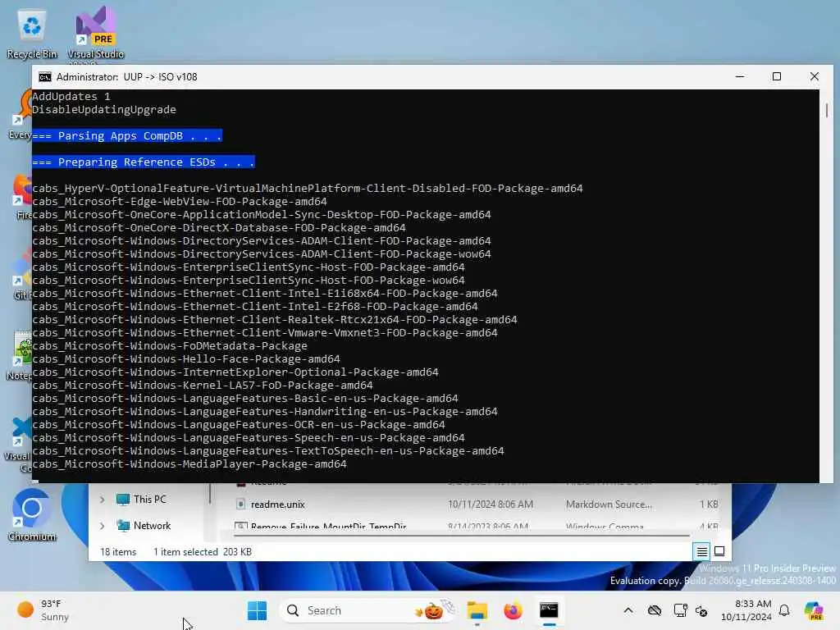Switch Explorer to large icons view
The width and height of the screenshot is (840, 630).
[x=719, y=551]
